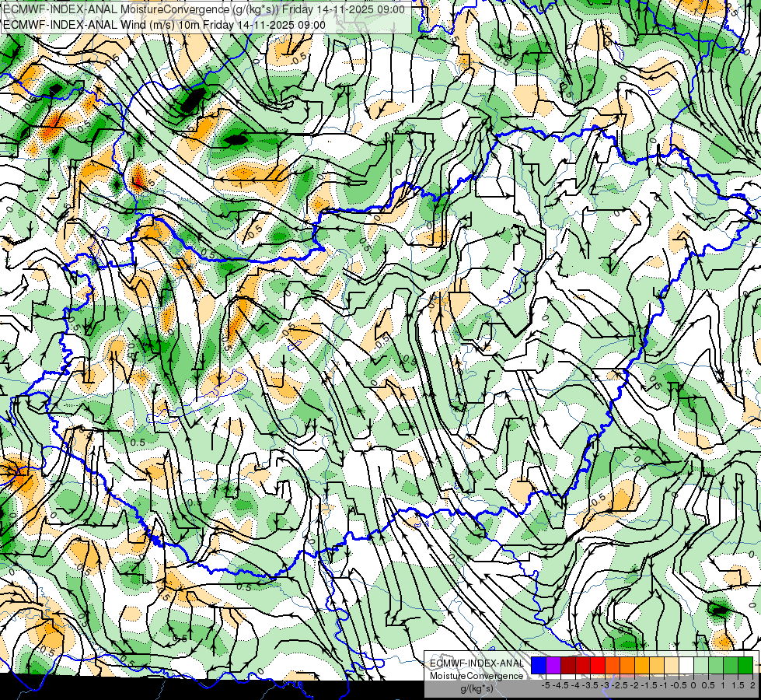Pick the palest green swatch between 0 and 0.5
The width and height of the screenshot is (761, 700).
click(701, 666)
